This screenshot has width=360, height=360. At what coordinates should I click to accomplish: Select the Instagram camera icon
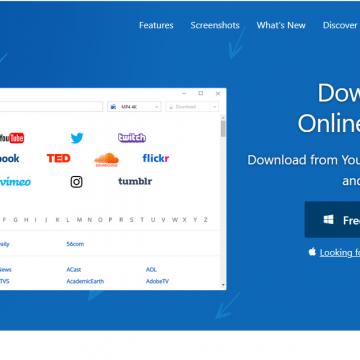coord(76,182)
